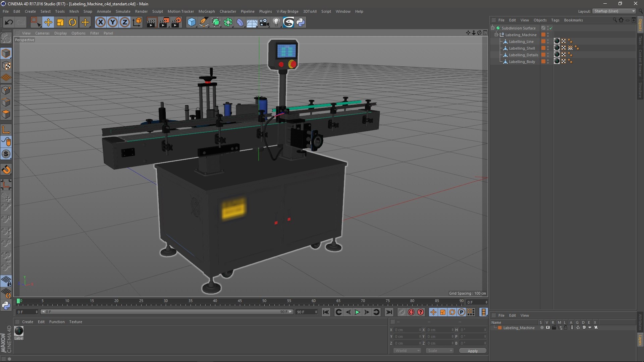Image resolution: width=644 pixels, height=362 pixels.
Task: Click the Apply button
Action: click(472, 351)
